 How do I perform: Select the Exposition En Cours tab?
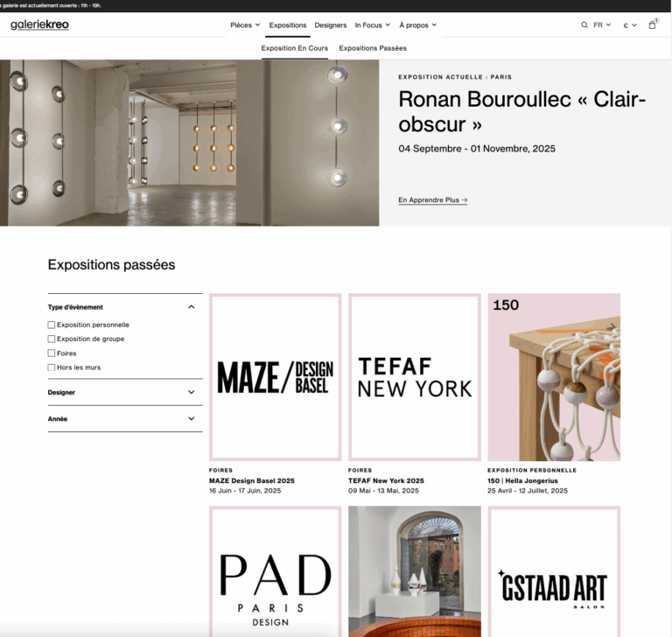tap(294, 48)
